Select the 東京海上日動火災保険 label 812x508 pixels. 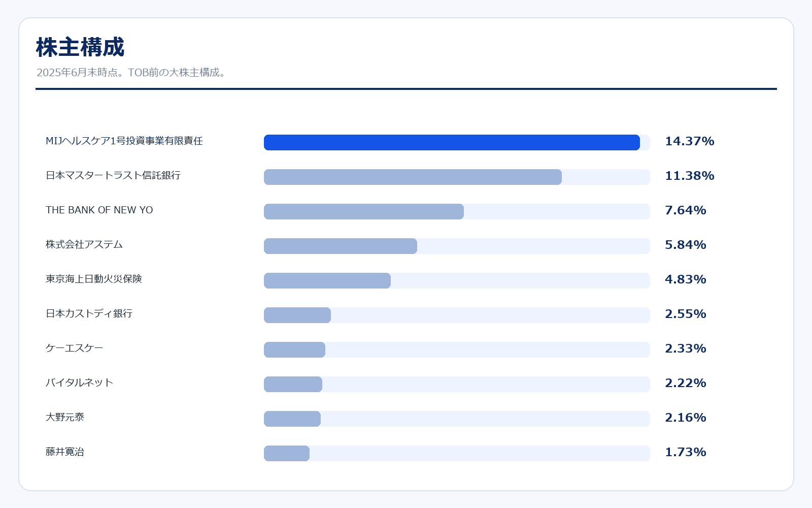pyautogui.click(x=94, y=279)
